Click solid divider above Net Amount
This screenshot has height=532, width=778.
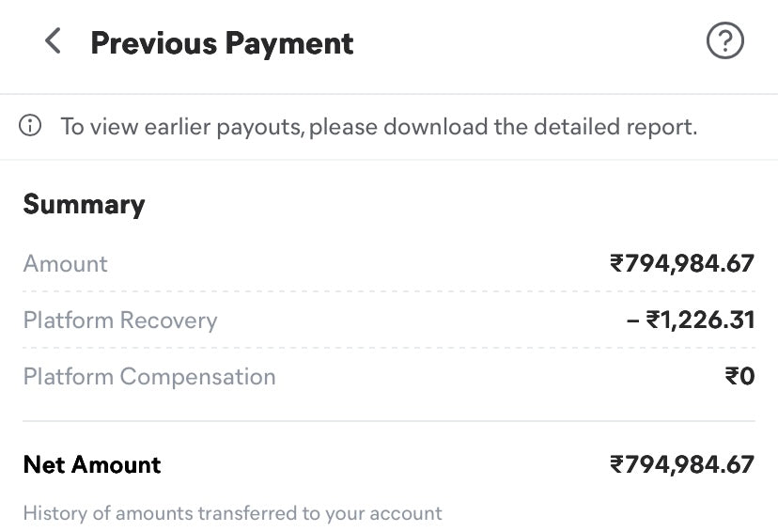click(x=389, y=421)
